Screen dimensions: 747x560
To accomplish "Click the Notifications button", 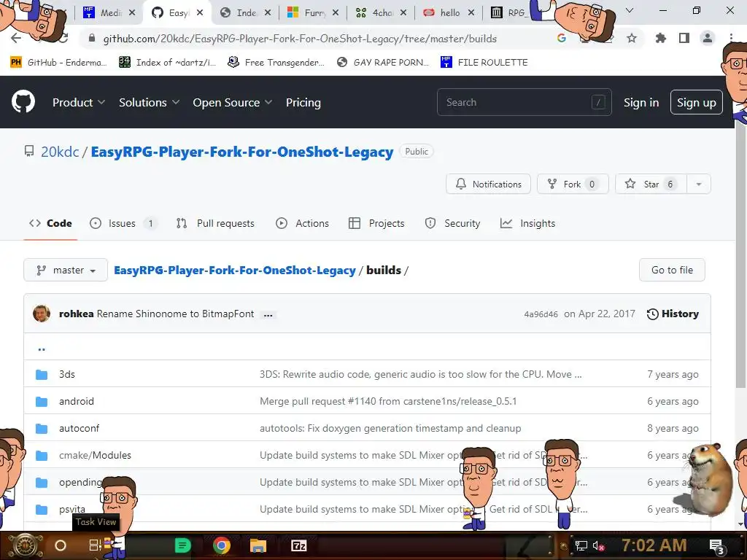I will (488, 184).
